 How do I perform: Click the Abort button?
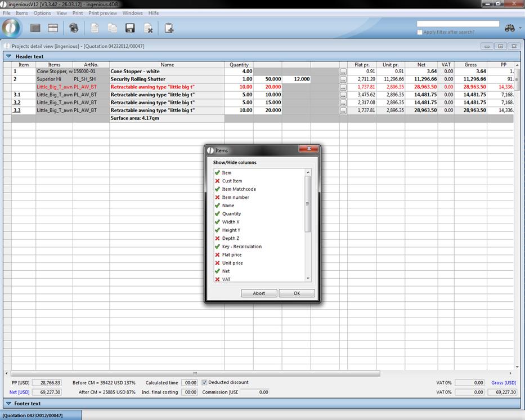pos(259,293)
